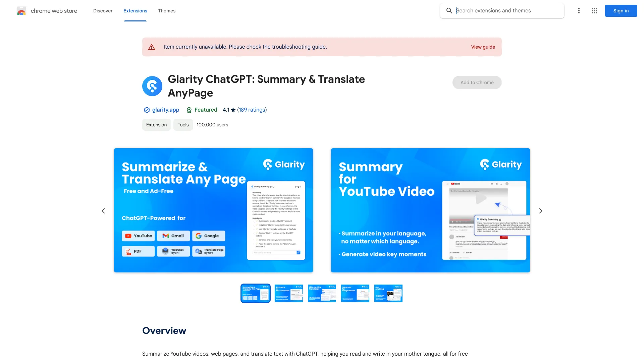The image size is (644, 362).
Task: Click the Featured badge icon
Action: tap(189, 110)
